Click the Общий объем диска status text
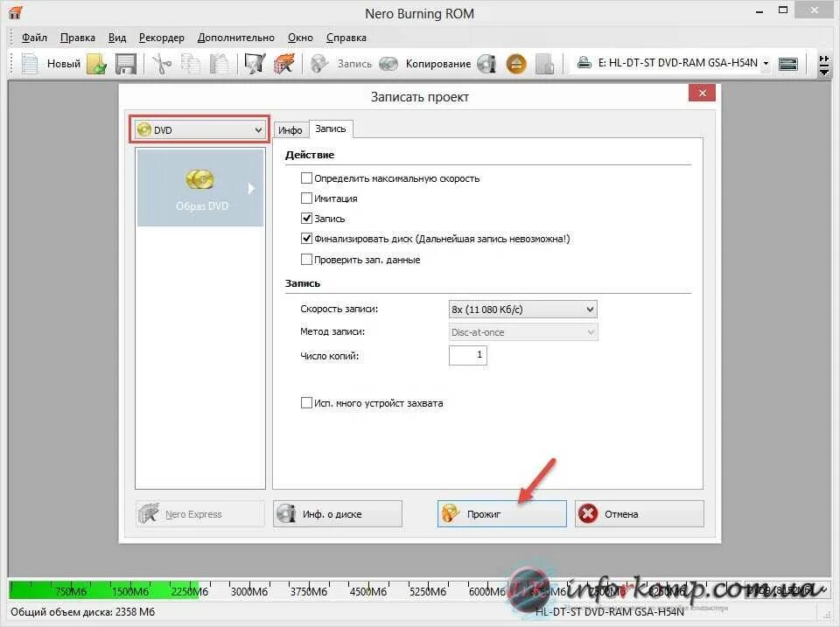 point(82,612)
